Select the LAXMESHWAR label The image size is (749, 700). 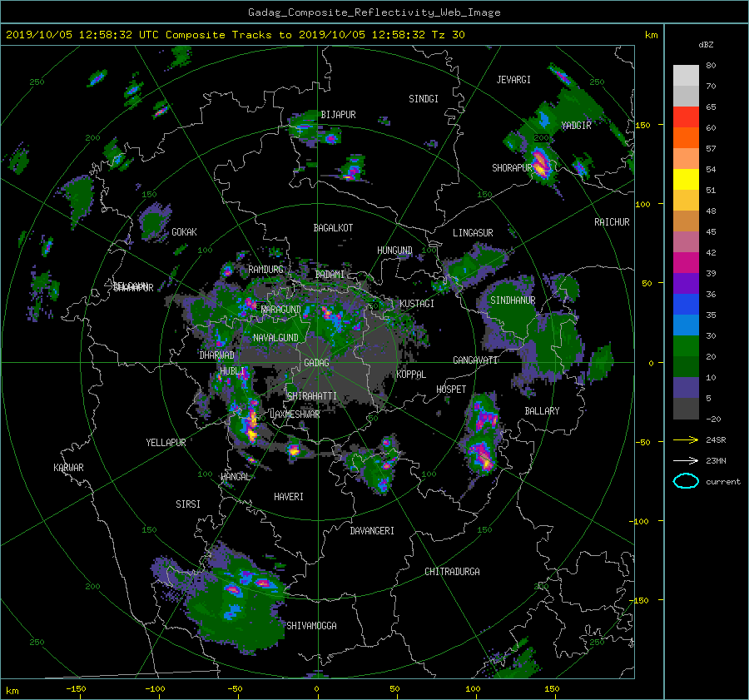click(x=295, y=415)
